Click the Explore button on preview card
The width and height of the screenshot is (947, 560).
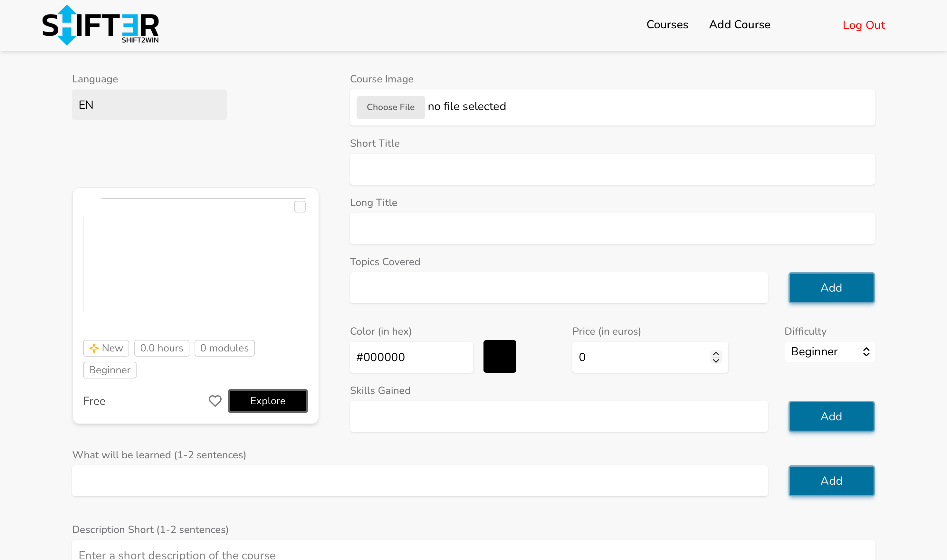point(268,401)
